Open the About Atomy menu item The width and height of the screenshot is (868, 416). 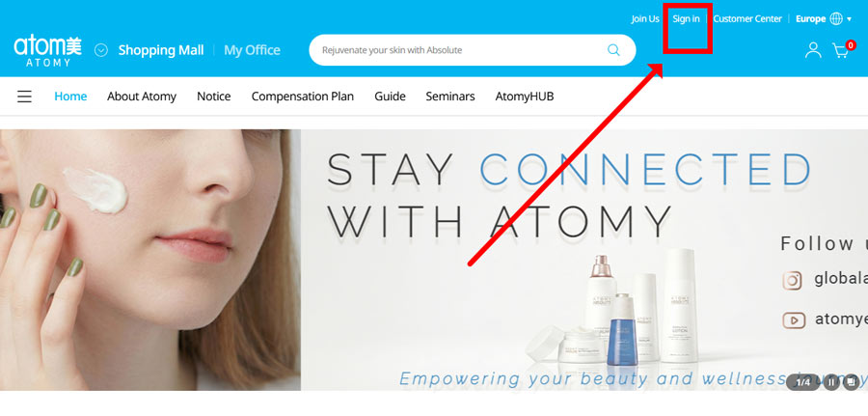(x=142, y=97)
